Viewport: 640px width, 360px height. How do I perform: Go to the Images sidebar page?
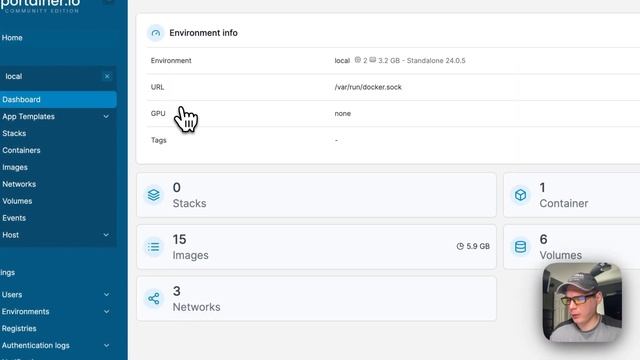click(x=15, y=167)
